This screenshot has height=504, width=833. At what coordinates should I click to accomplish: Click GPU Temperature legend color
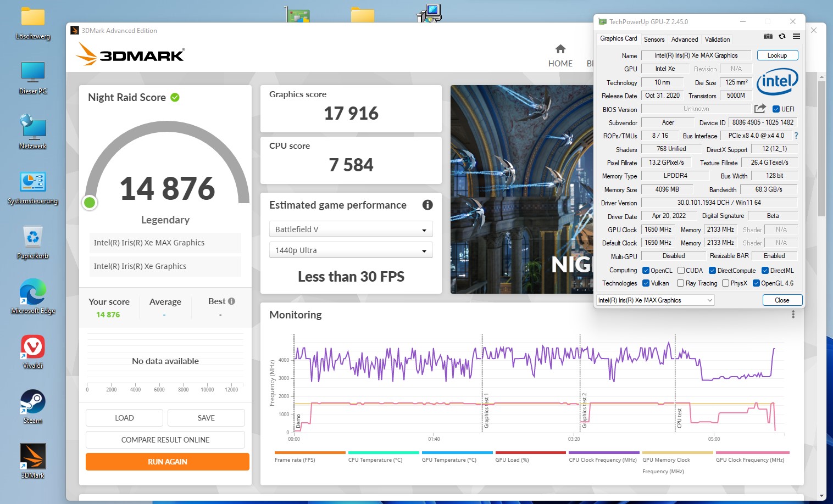point(457,453)
